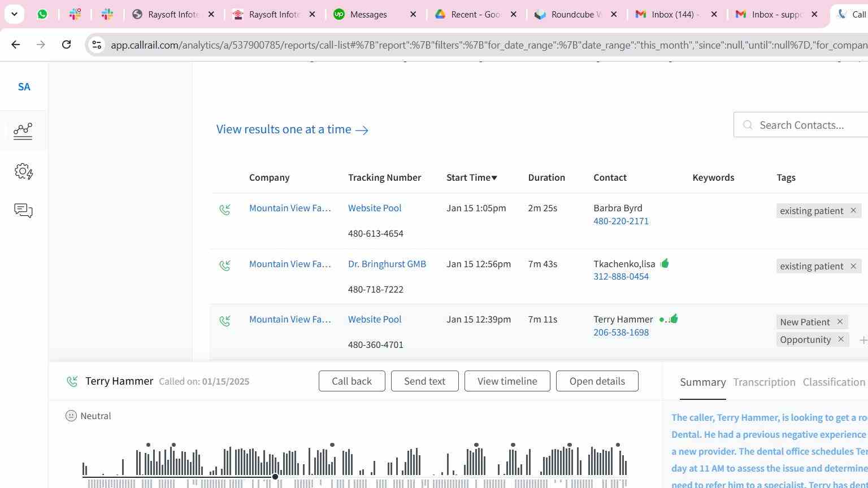Image resolution: width=868 pixels, height=488 pixels.
Task: Click inbound call icon for Tkachenko,lisa row
Action: (x=225, y=265)
